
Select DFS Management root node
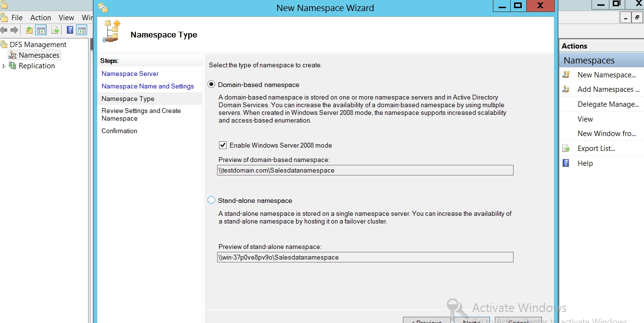point(38,45)
